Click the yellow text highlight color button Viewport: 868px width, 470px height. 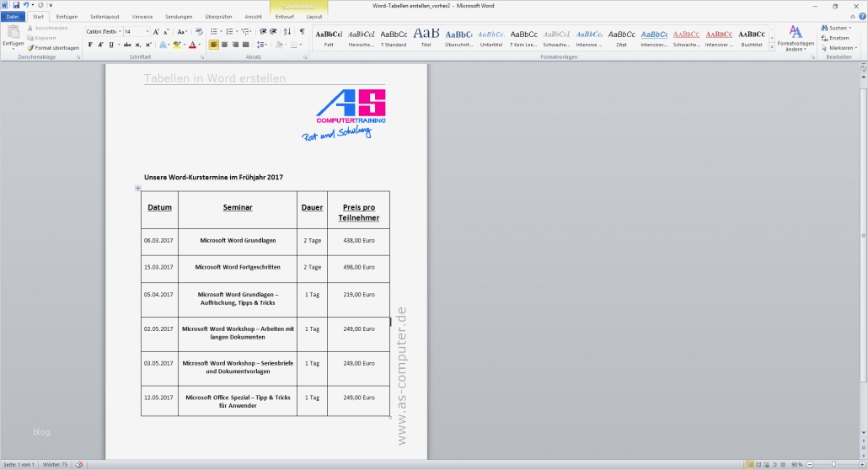[177, 45]
